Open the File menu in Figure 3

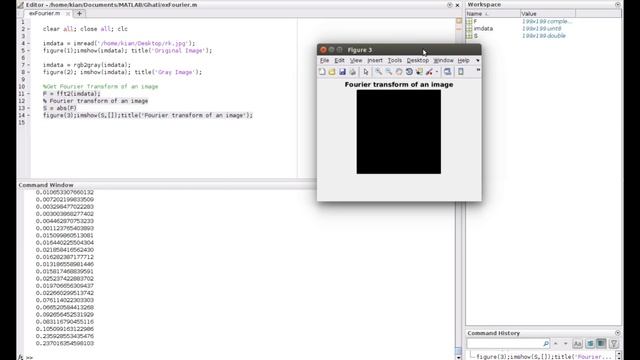[324, 60]
